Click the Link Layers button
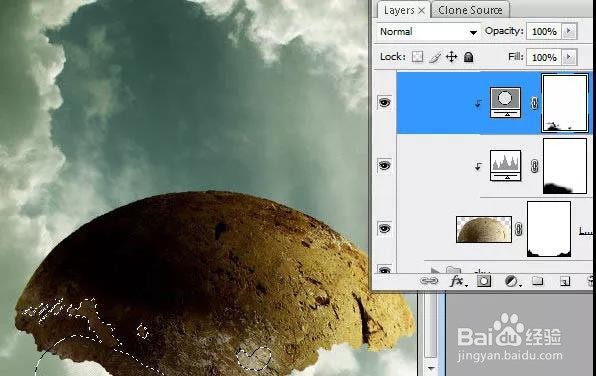596x376 pixels. point(429,281)
